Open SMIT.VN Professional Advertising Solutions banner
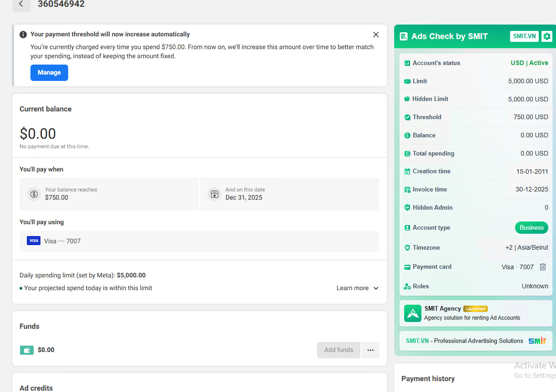This screenshot has width=556, height=392. click(476, 341)
